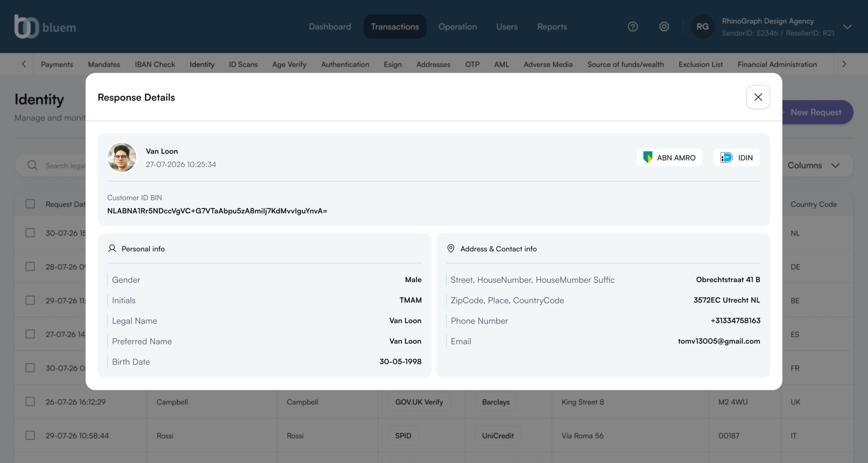
Task: Click the ABN AMRO shield logo
Action: coord(648,157)
